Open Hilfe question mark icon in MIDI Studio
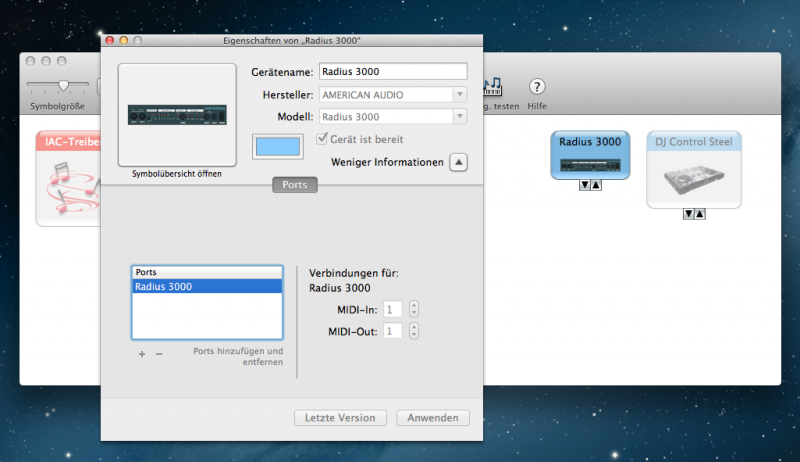800x462 pixels. pos(536,87)
